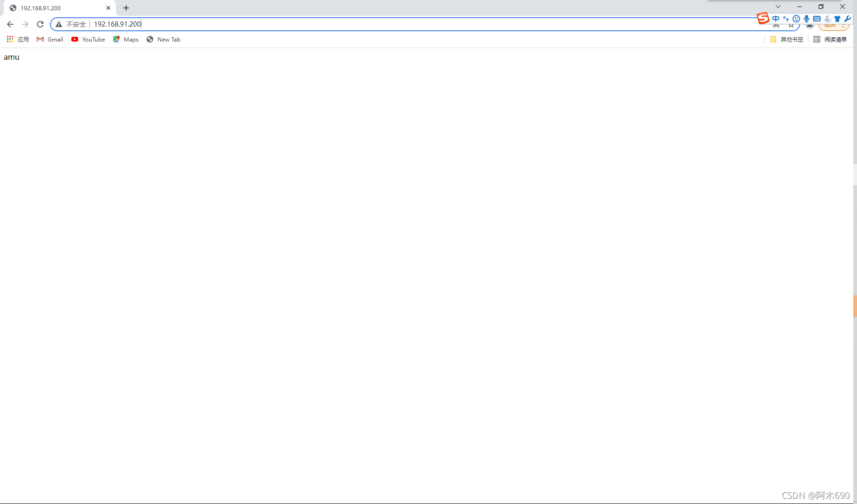This screenshot has width=857, height=504.
Task: Click the browser forward arrow
Action: click(25, 24)
